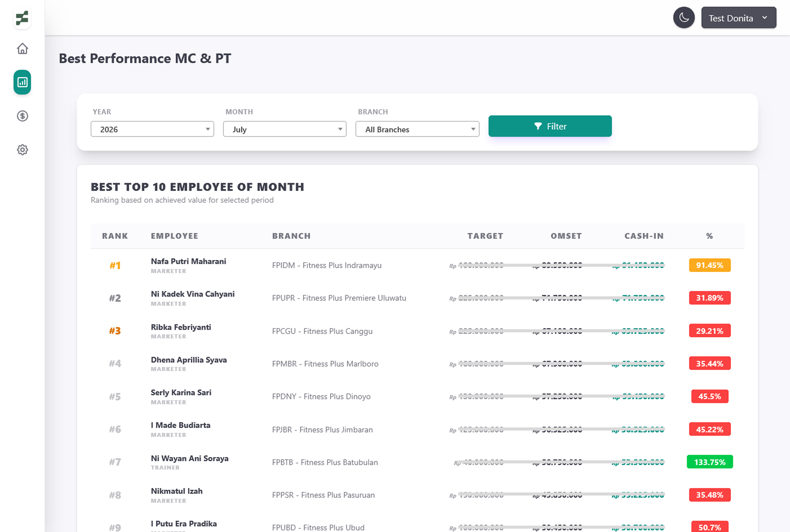Open the Test Donita user menu
The width and height of the screenshot is (790, 532).
[739, 18]
